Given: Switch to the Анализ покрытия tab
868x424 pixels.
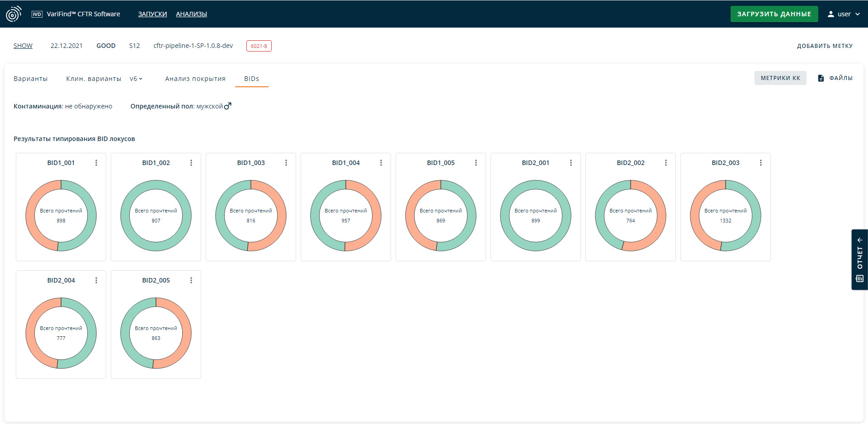Looking at the screenshot, I should (x=195, y=79).
